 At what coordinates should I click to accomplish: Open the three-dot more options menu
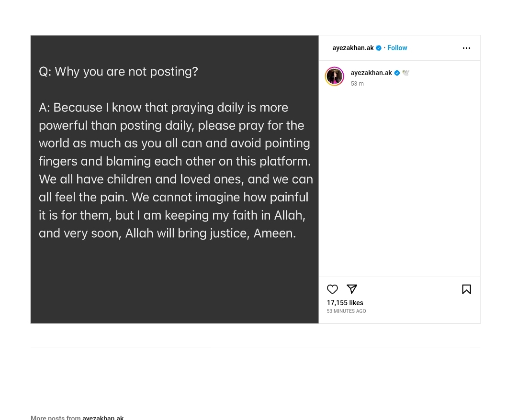click(466, 48)
